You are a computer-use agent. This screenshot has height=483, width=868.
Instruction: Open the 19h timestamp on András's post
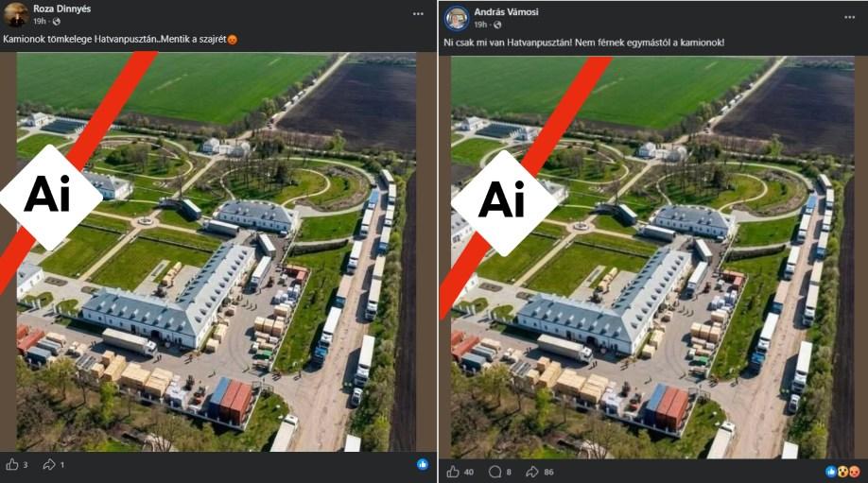[x=480, y=25]
